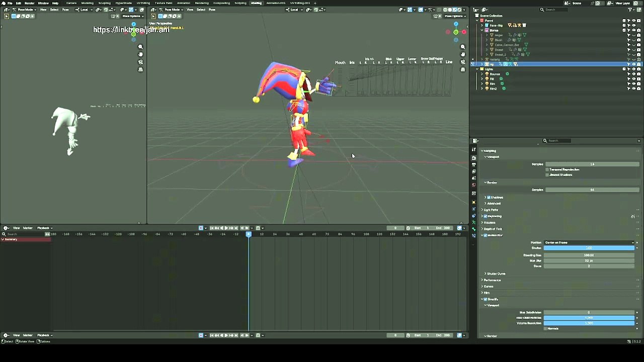Click the Z axis on right viewport gizmo
The height and width of the screenshot is (362, 644).
(x=456, y=24)
